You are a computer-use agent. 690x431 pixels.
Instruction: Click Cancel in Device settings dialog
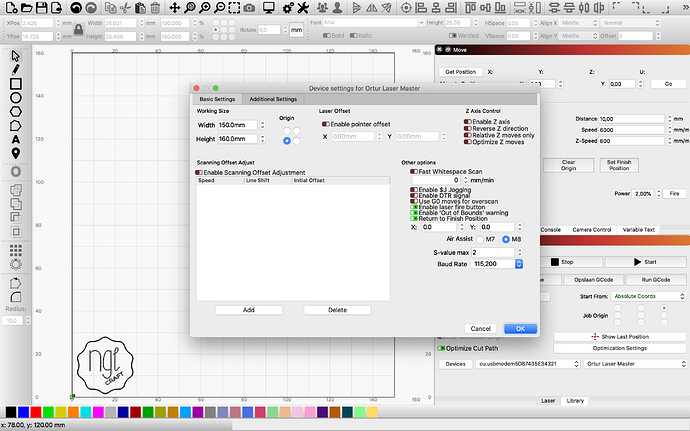pos(481,329)
